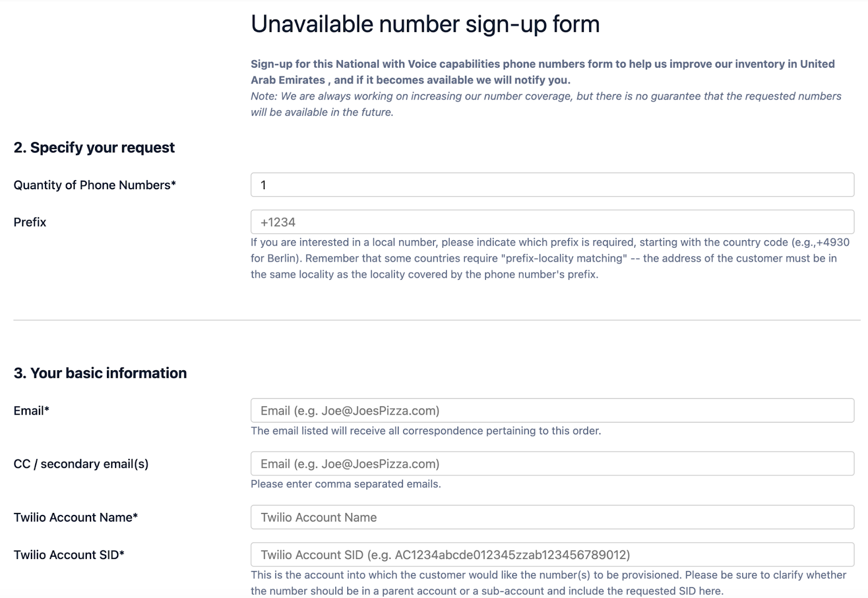
Task: Click the "3. Your basic information" heading
Action: point(100,373)
